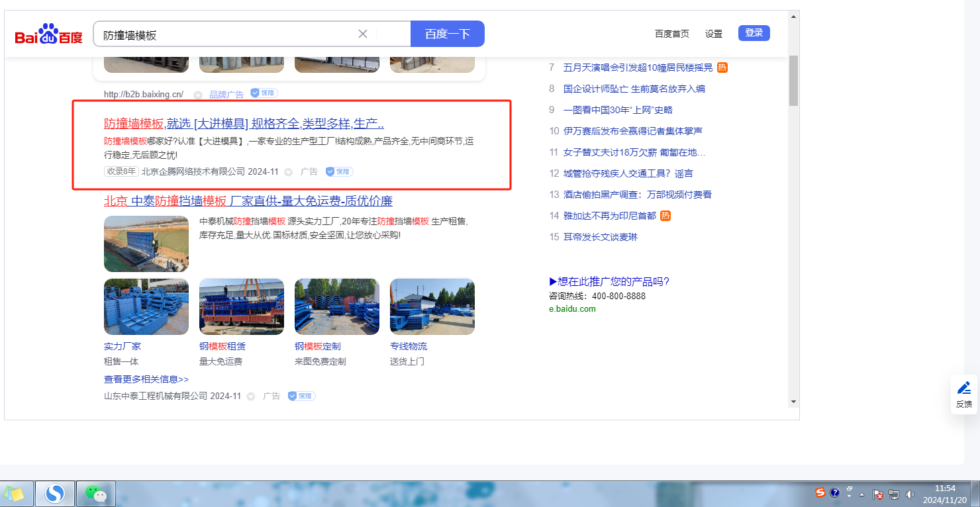Click the blue question mark help tray icon

coord(835,492)
